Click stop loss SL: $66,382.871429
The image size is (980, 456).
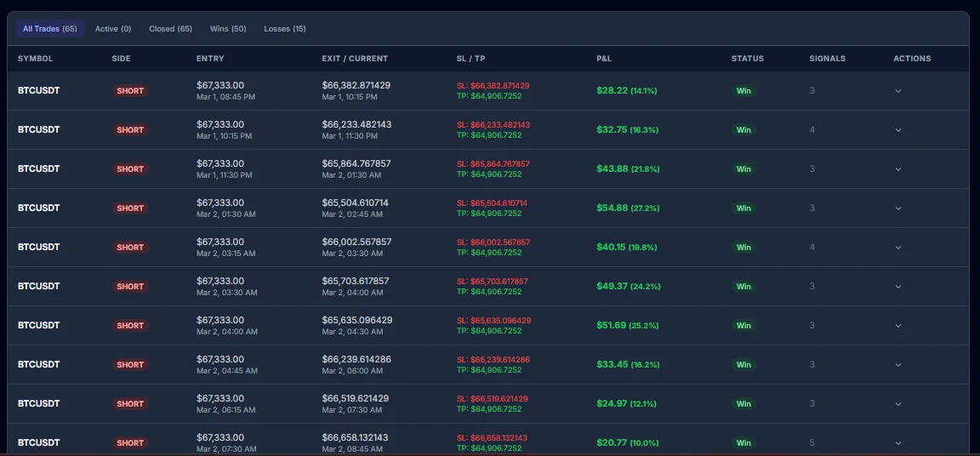(493, 86)
